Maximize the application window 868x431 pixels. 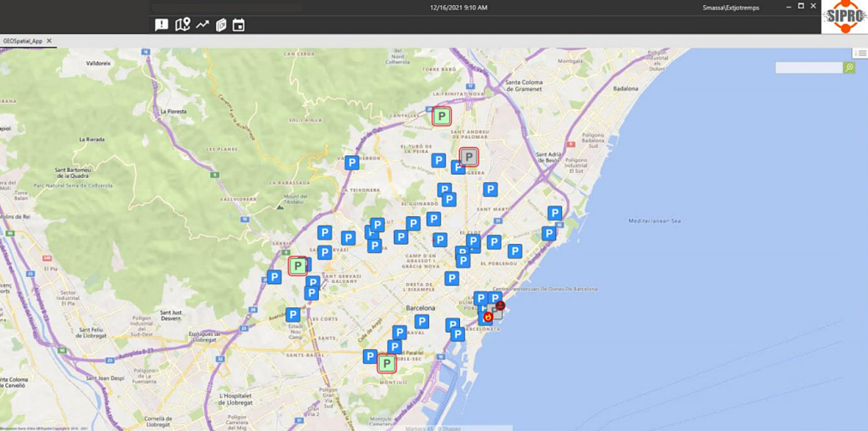pos(801,6)
